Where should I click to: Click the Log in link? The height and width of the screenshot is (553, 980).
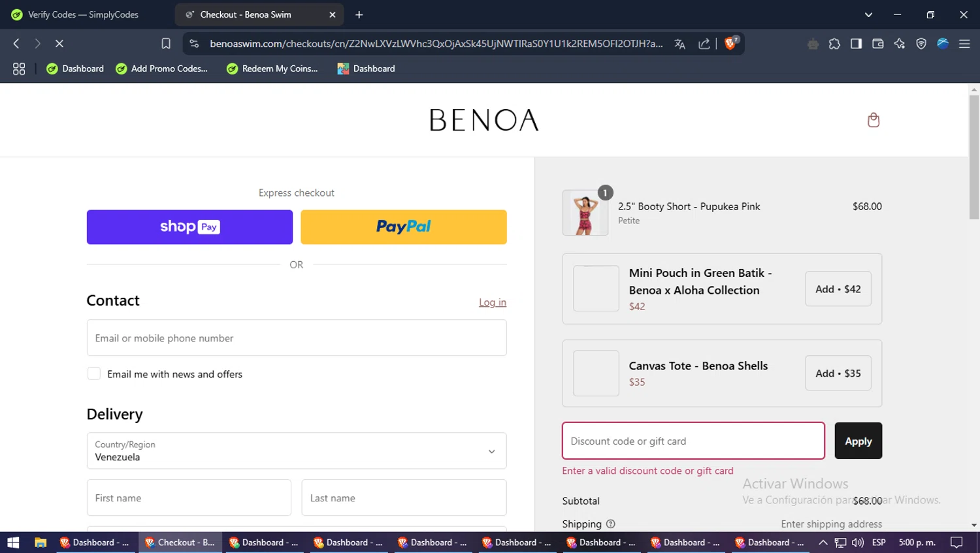pyautogui.click(x=493, y=302)
